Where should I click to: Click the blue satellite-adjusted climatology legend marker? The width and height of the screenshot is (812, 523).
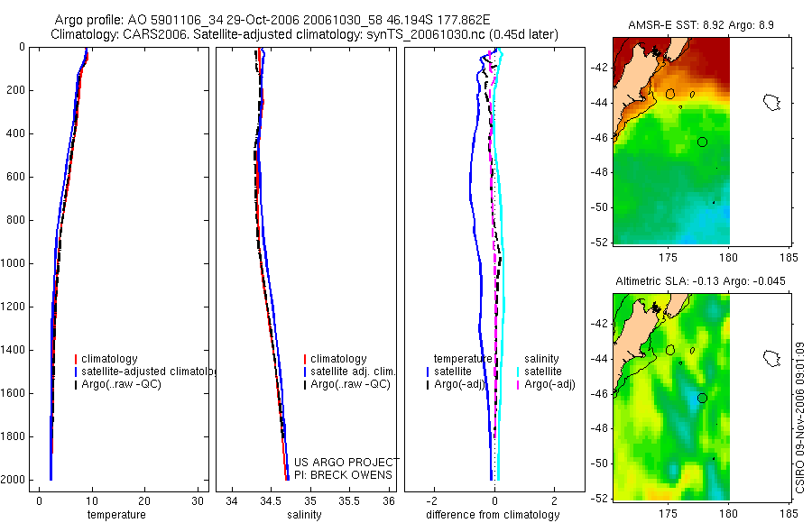[x=76, y=372]
